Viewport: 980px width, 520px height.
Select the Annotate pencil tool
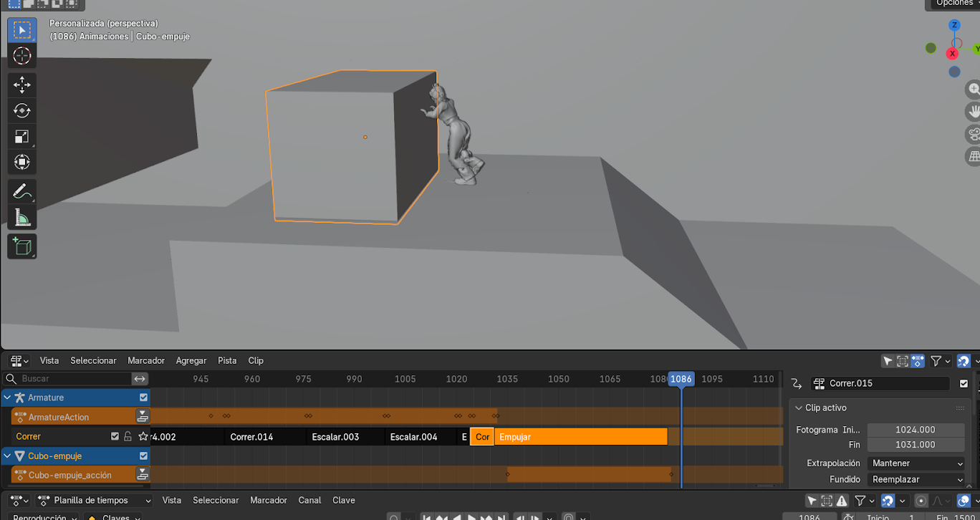point(21,191)
